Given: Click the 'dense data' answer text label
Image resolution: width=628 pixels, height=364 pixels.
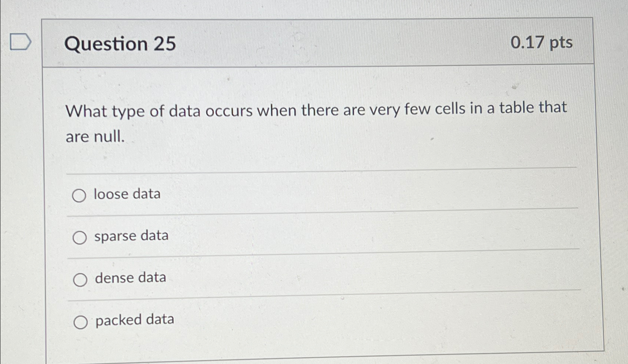Looking at the screenshot, I should (130, 278).
